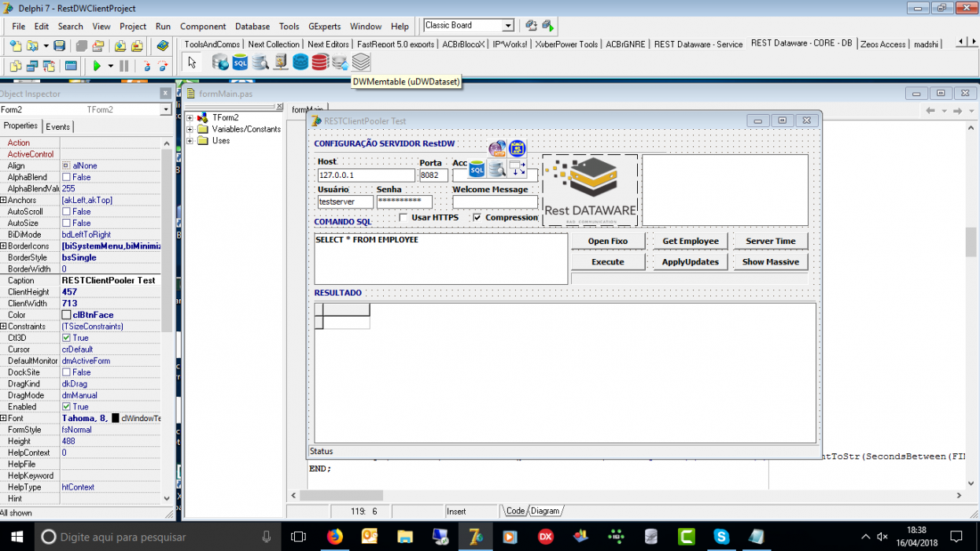Select the SQL component icon on REST Dataware palette
This screenshot has width=980, height=551.
coord(241,61)
